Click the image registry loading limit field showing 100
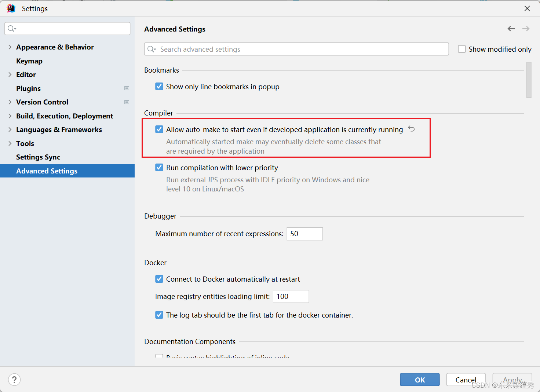The width and height of the screenshot is (540, 392). [x=291, y=296]
